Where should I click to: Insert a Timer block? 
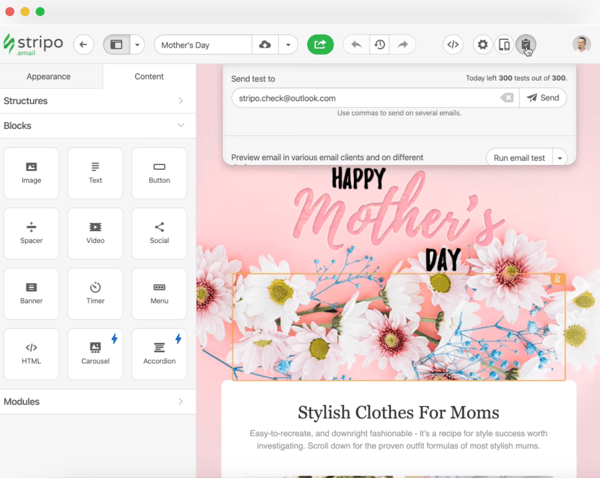[95, 293]
